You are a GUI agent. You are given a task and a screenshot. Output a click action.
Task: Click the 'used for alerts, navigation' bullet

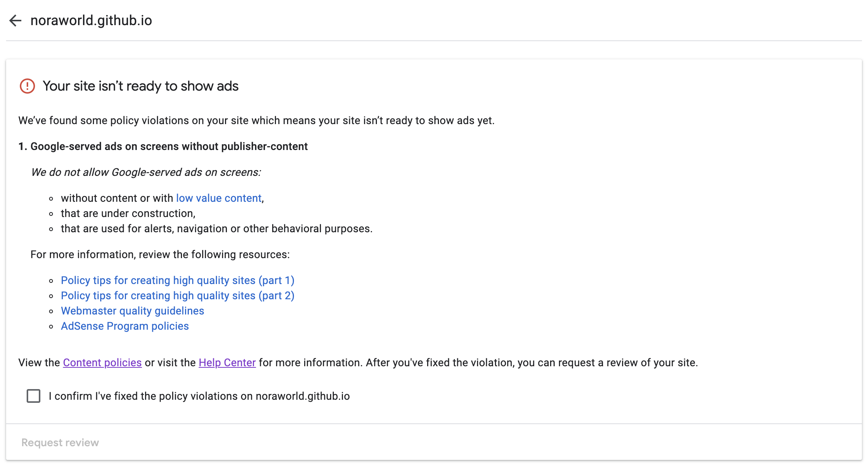click(x=217, y=228)
